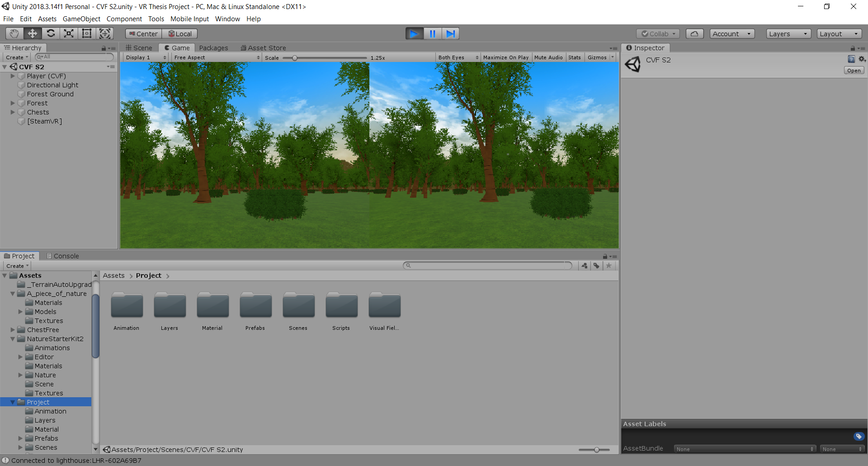Select the Hand tool in toolbar
This screenshot has width=868, height=466.
[14, 33]
